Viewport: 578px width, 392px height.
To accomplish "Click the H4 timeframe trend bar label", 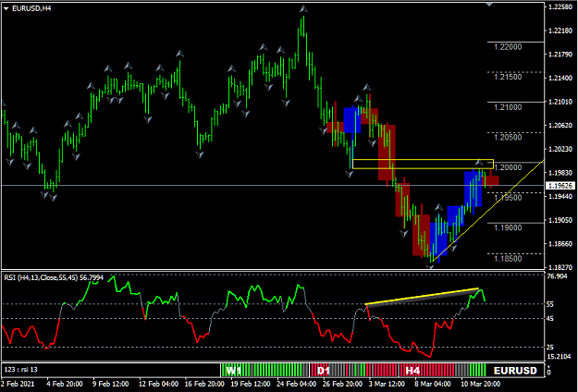I will pyautogui.click(x=412, y=370).
